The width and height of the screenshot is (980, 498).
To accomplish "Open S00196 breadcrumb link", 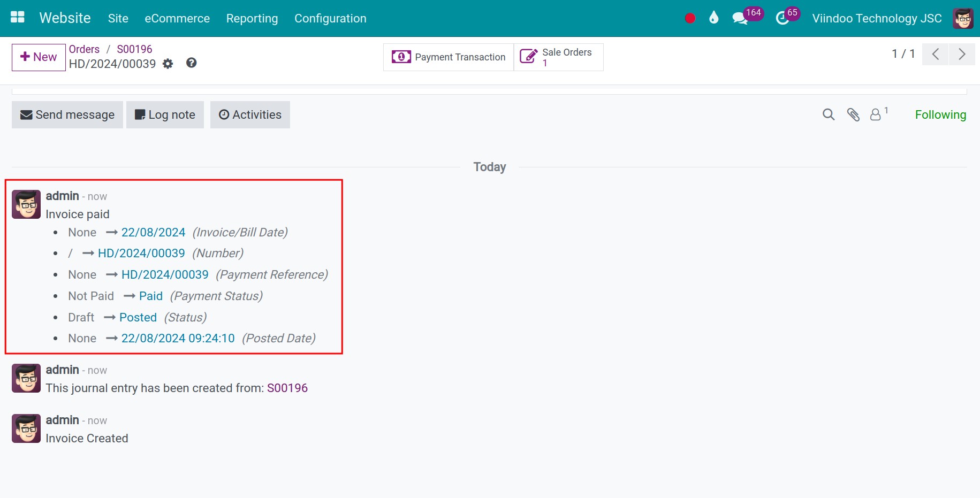I will (x=134, y=49).
